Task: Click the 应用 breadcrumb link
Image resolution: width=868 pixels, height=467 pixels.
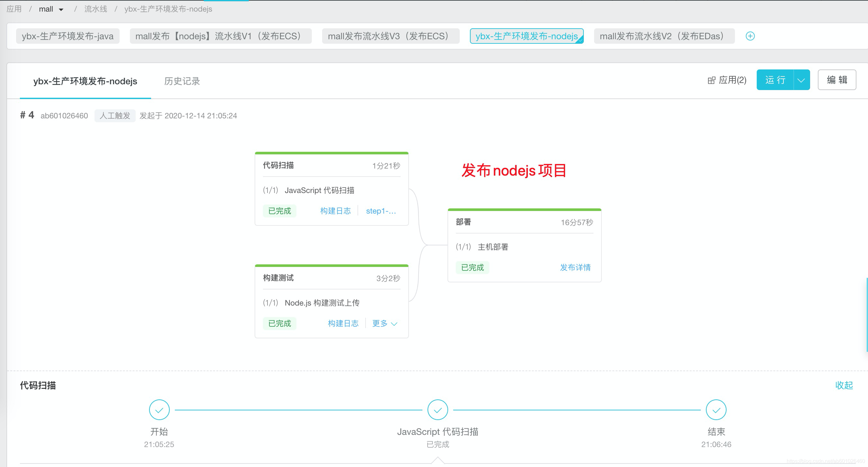Action: [x=14, y=9]
